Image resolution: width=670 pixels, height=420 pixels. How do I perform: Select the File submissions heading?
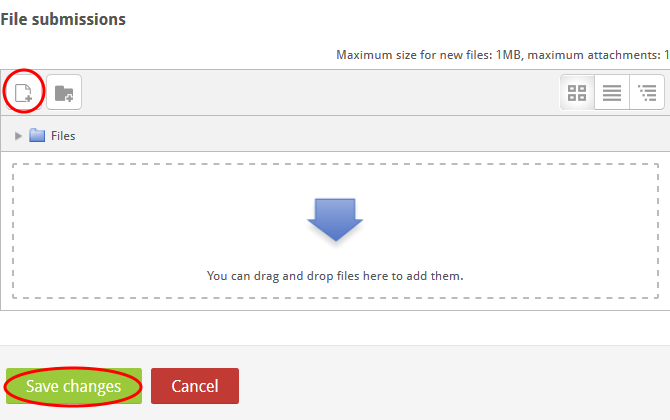[63, 19]
